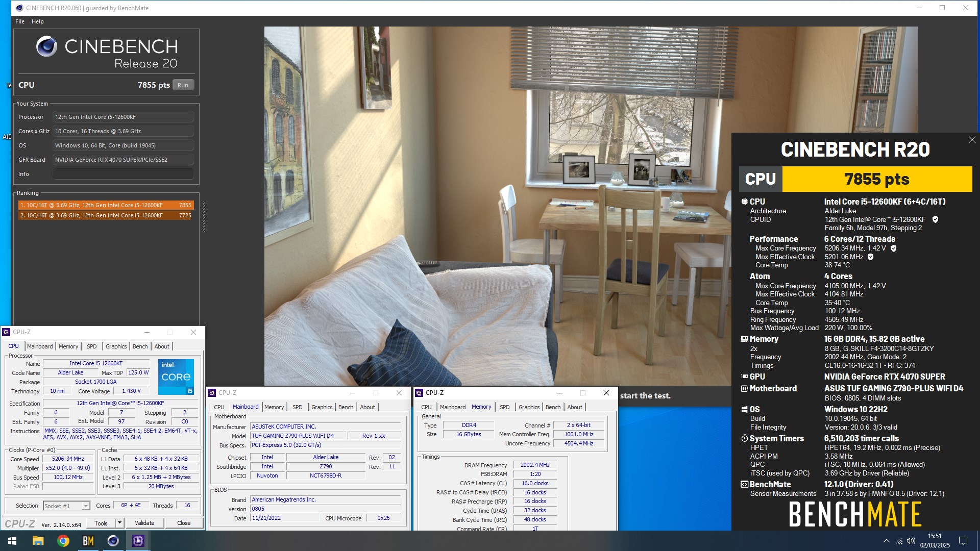Click the Intel Core i5 logo in CPU-Z
980x551 pixels.
[x=176, y=377]
